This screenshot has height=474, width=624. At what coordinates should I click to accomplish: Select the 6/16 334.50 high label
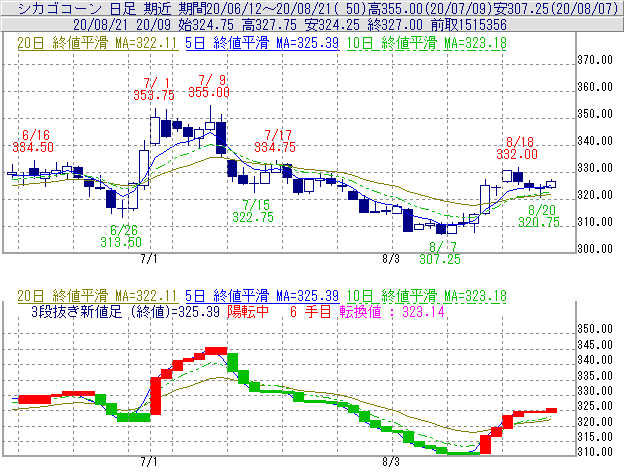(33, 141)
